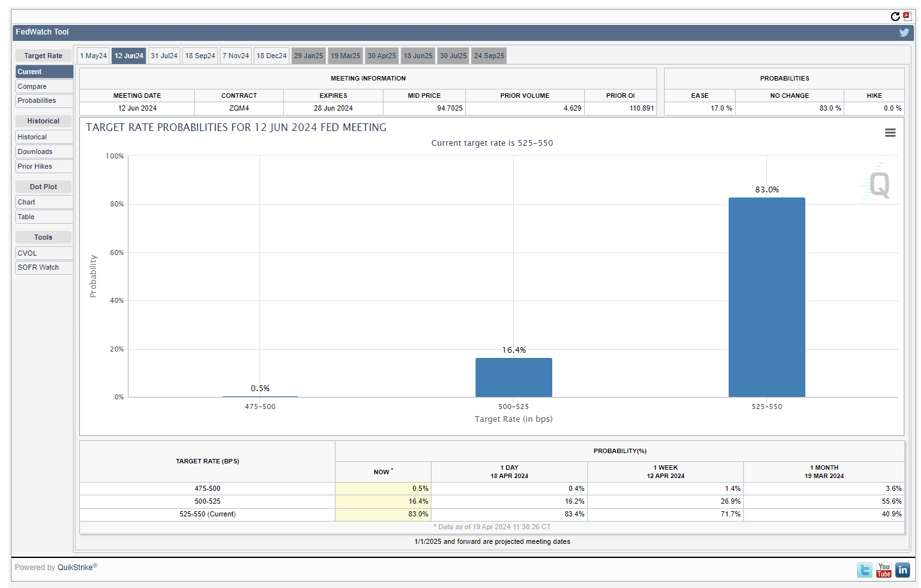Viewport: 921px width, 588px height.
Task: Click the 525-550 bar in chart
Action: [x=766, y=297]
